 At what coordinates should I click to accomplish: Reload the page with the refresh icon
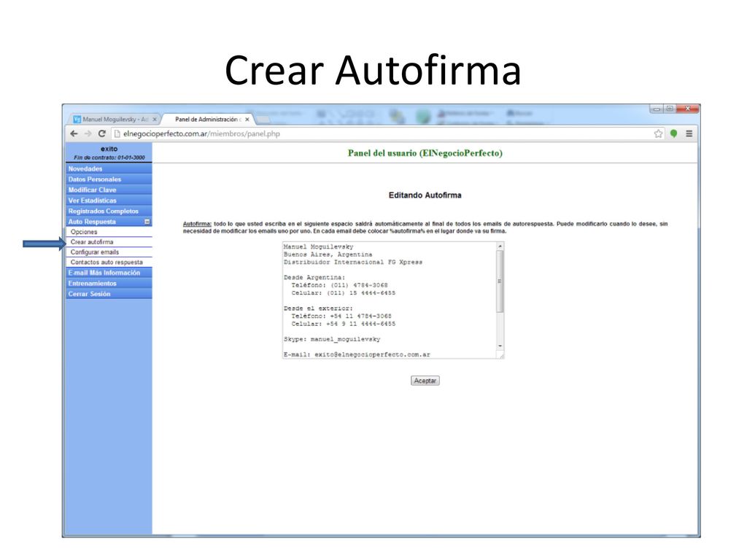pyautogui.click(x=102, y=134)
